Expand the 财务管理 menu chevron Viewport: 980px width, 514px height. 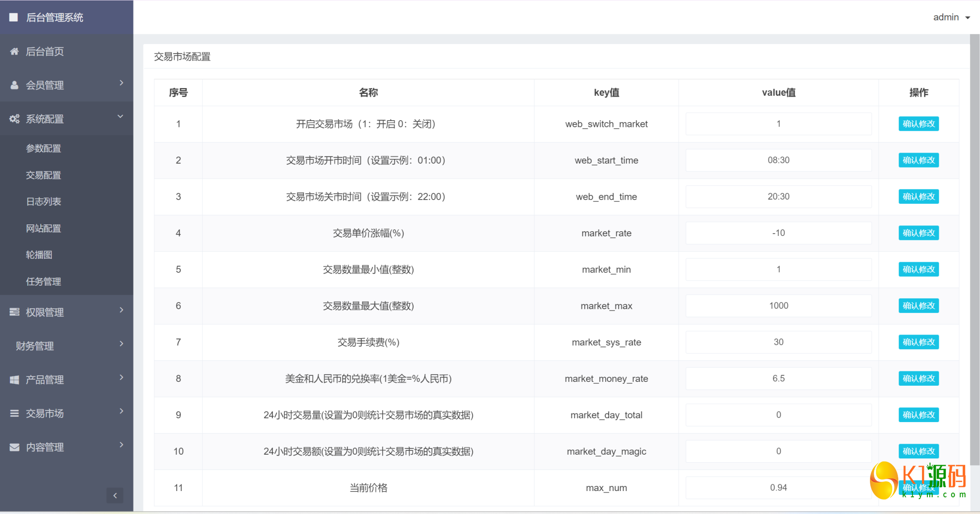tap(121, 344)
